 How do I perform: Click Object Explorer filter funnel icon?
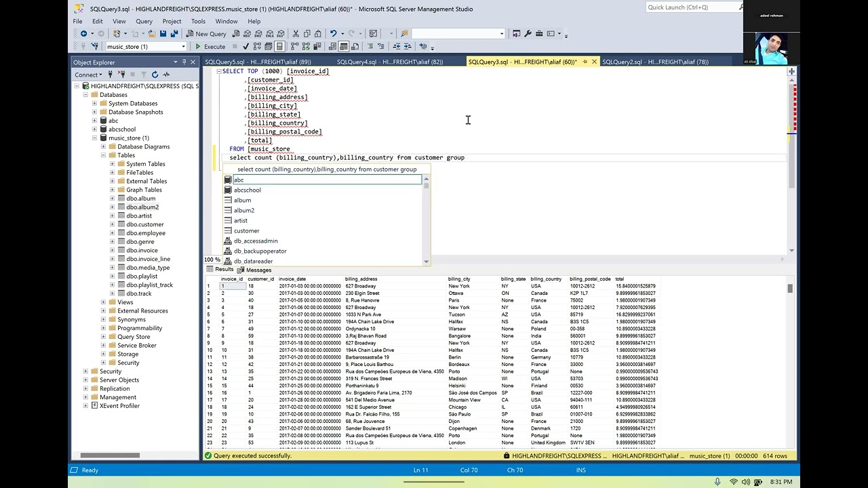(144, 75)
